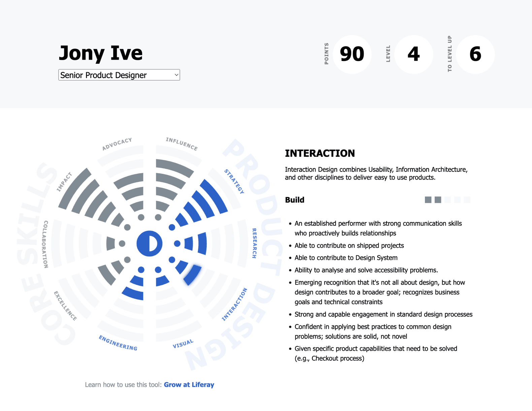This screenshot has height=411, width=532.
Task: Click the INFLUENCE segment label
Action: (182, 144)
